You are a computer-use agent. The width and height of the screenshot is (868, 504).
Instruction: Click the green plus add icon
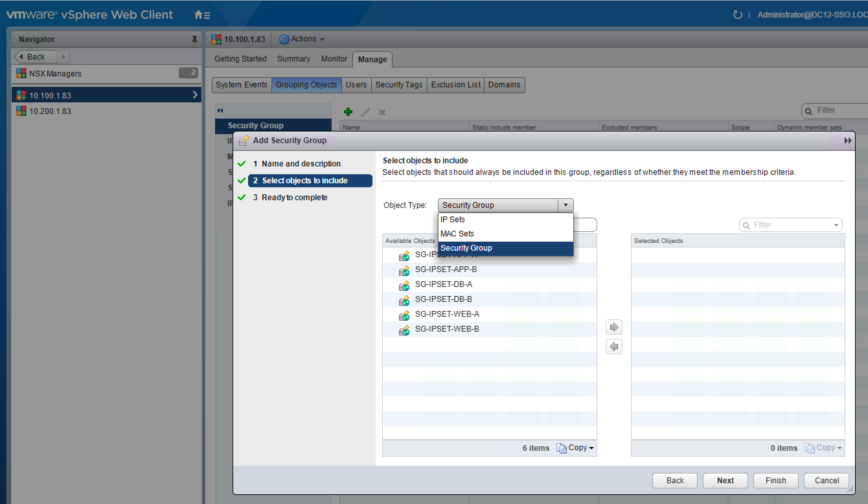(x=348, y=112)
